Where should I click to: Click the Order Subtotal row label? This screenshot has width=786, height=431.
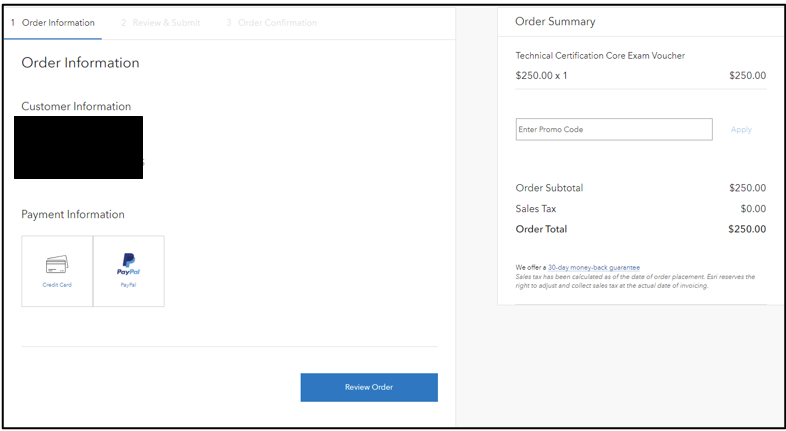tap(549, 188)
